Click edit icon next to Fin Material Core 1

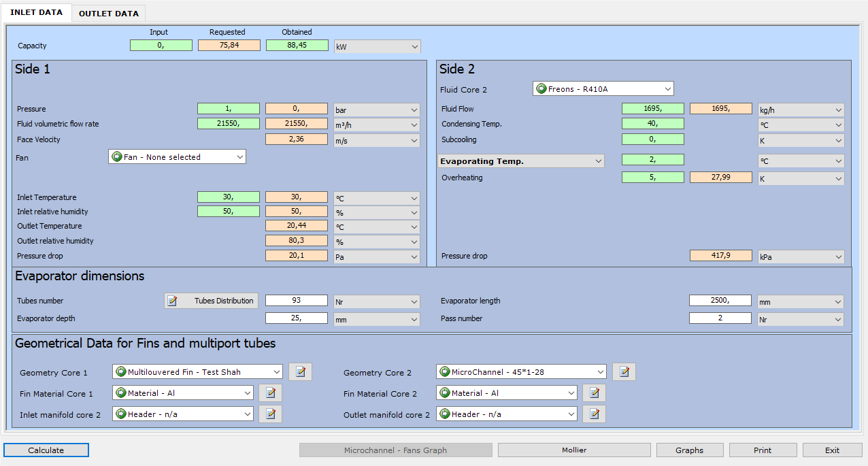270,393
